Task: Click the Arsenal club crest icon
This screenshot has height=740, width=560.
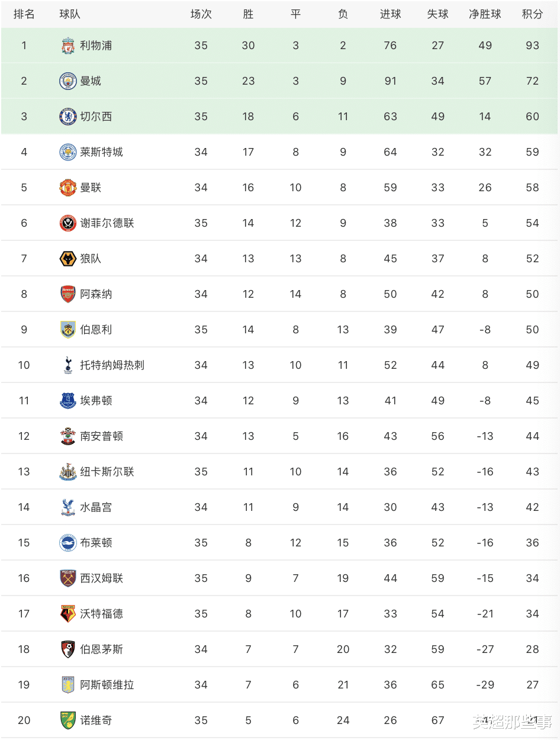Action: pos(68,294)
